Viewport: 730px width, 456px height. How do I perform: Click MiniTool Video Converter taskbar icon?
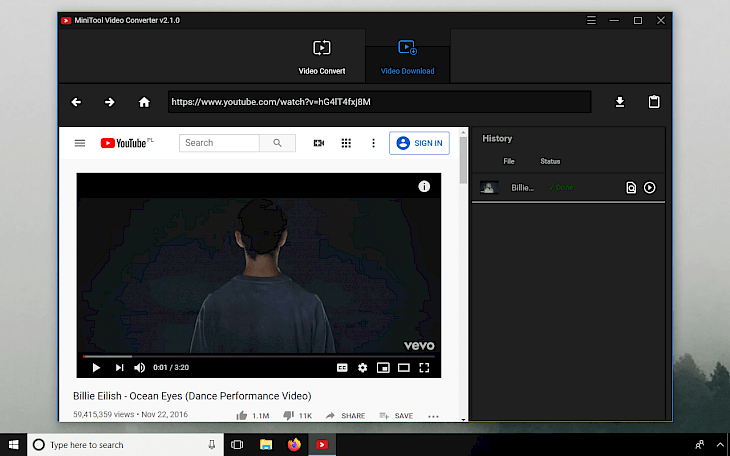point(322,444)
